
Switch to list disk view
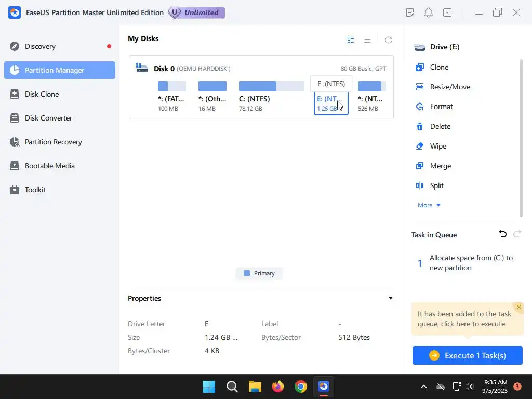click(x=367, y=39)
